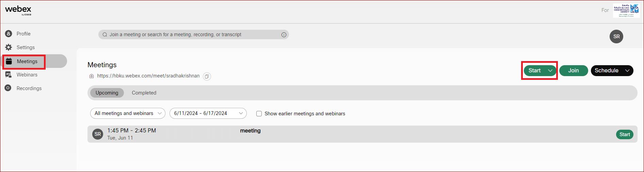The image size is (644, 172).
Task: Click the Webex by Cisco logo
Action: pos(18,10)
